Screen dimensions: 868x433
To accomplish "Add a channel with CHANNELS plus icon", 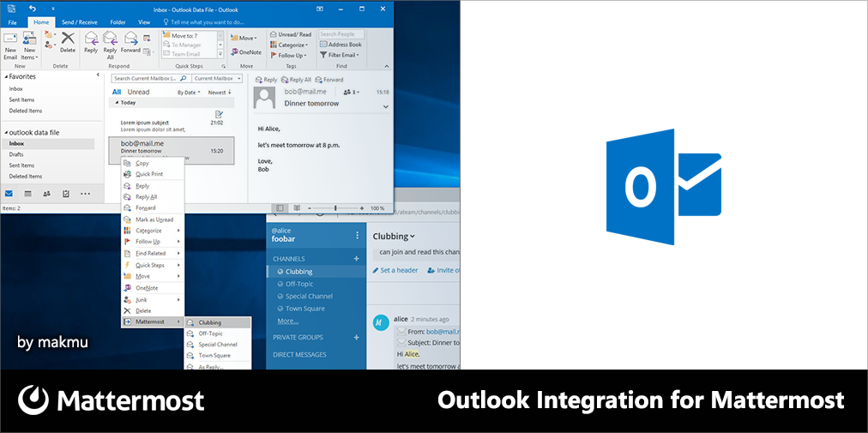I will pyautogui.click(x=357, y=259).
